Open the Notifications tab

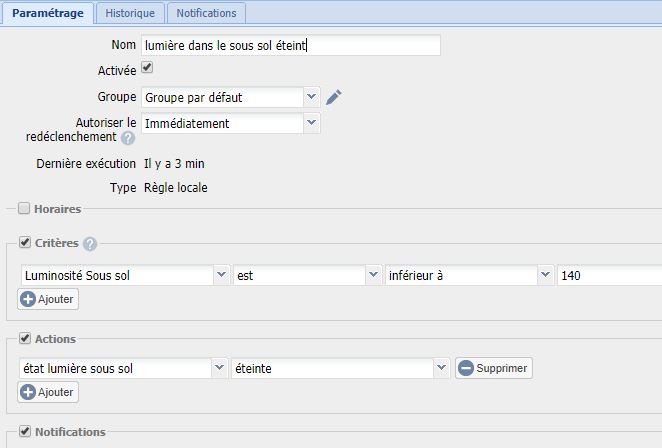[x=205, y=14]
